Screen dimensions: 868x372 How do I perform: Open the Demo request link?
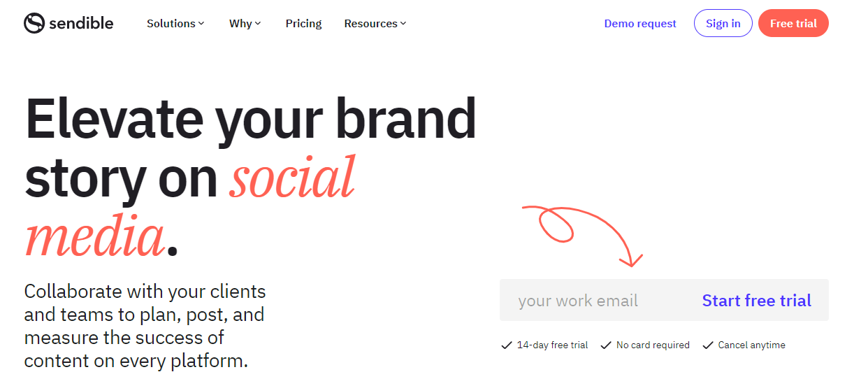(x=640, y=23)
